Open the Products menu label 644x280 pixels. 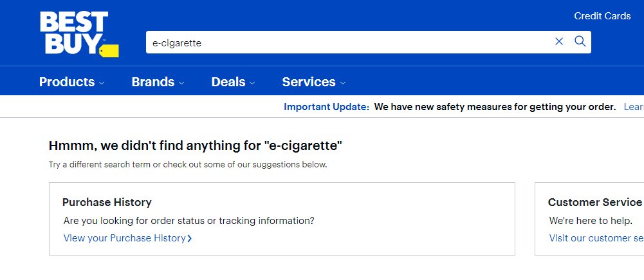pyautogui.click(x=67, y=82)
